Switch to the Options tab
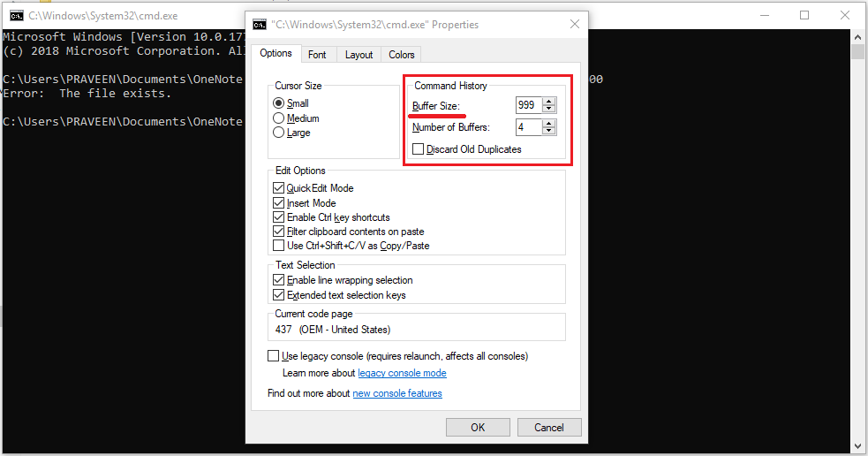The height and width of the screenshot is (456, 868). [275, 53]
